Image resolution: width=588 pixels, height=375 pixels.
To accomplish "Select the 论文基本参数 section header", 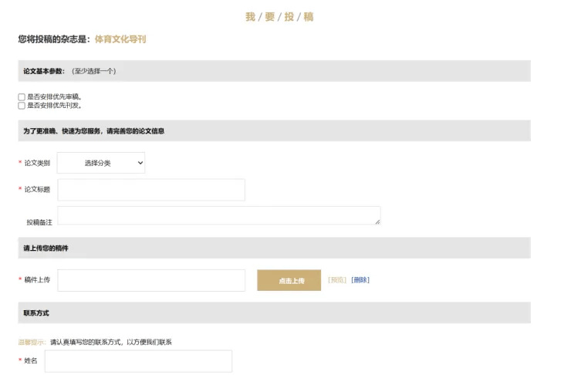I will pyautogui.click(x=44, y=71).
